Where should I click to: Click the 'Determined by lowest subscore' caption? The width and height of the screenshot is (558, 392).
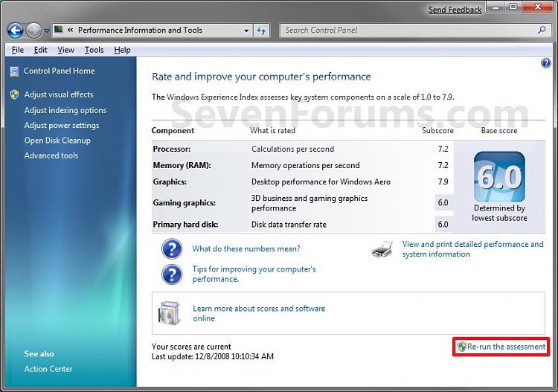click(499, 213)
